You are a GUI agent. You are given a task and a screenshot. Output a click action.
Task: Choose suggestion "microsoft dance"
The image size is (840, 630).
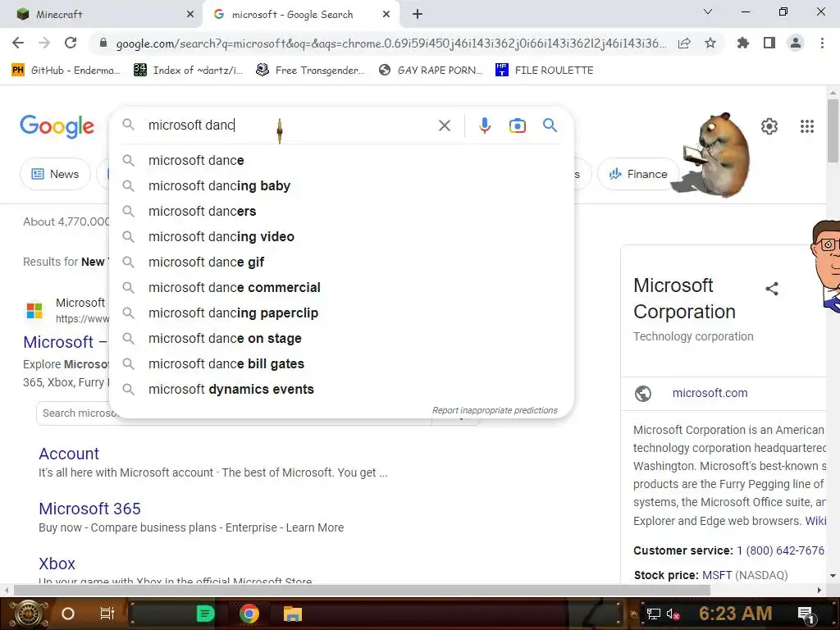click(x=341, y=160)
